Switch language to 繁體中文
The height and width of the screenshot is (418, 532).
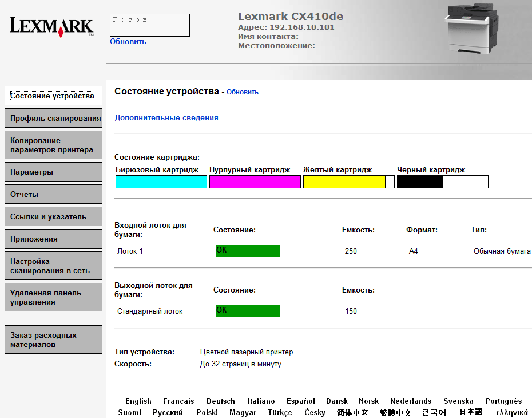click(x=396, y=413)
